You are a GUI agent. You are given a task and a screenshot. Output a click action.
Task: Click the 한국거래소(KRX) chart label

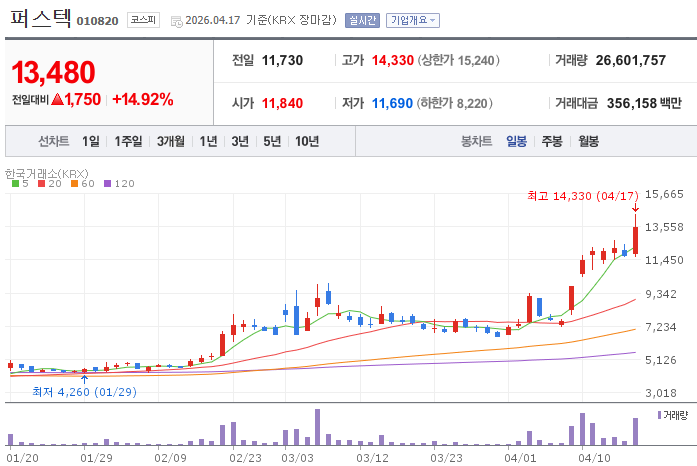(x=47, y=173)
